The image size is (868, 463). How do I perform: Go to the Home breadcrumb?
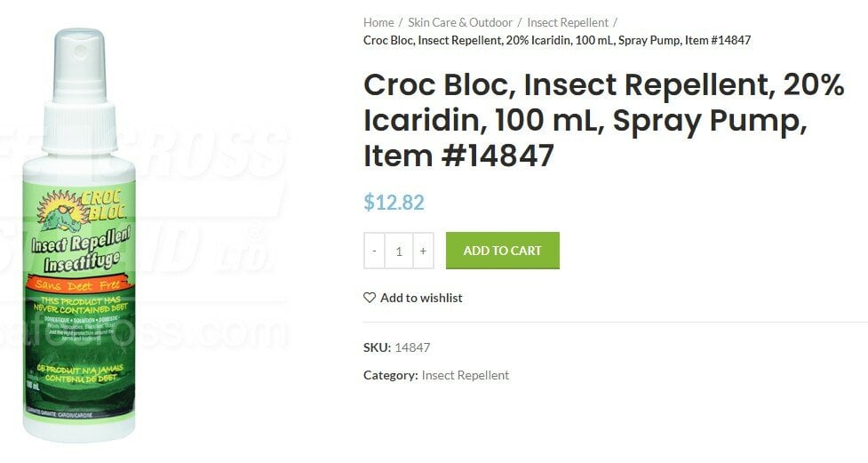(x=378, y=23)
